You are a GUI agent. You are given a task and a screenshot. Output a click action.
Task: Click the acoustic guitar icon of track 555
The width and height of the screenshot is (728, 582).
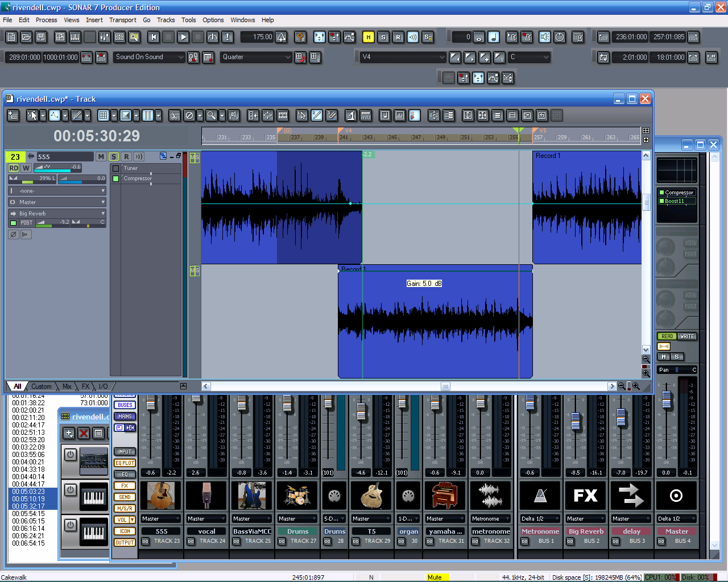(161, 496)
